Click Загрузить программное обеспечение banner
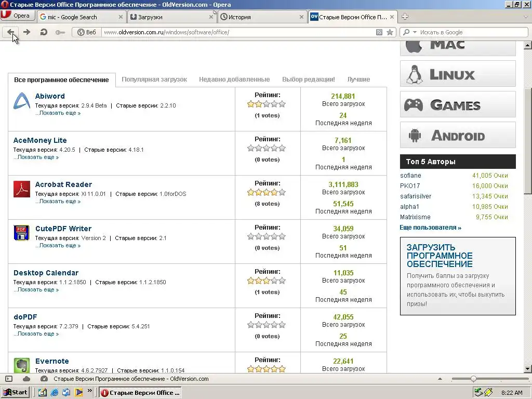This screenshot has width=532, height=399. pos(458,276)
